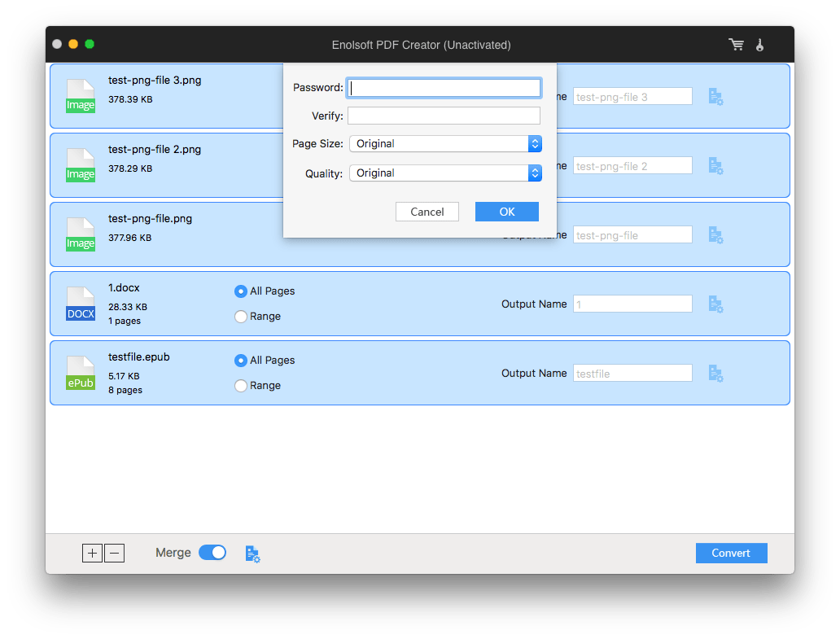Open PDF settings for testfile.epub

click(715, 374)
